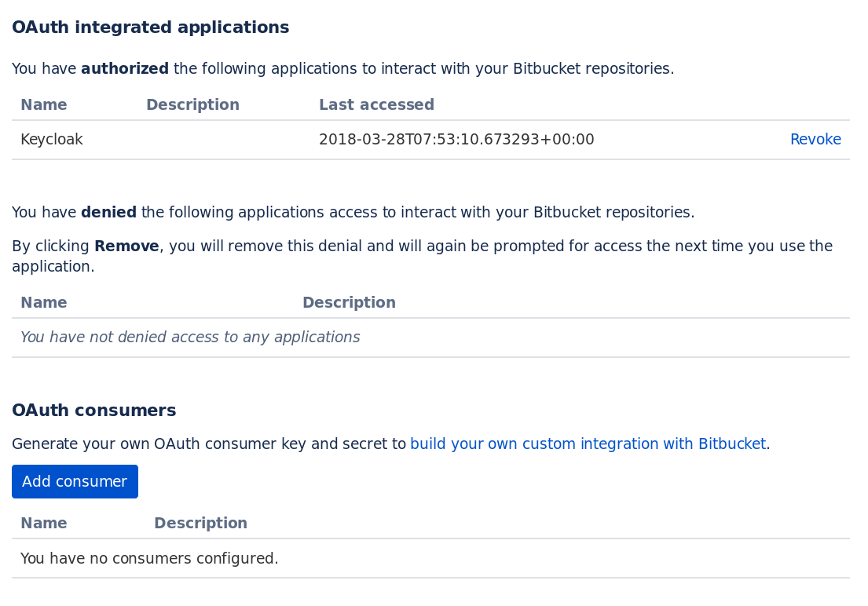This screenshot has height=606, width=868.
Task: Click the Keycloak last accessed timestamp
Action: click(x=456, y=139)
